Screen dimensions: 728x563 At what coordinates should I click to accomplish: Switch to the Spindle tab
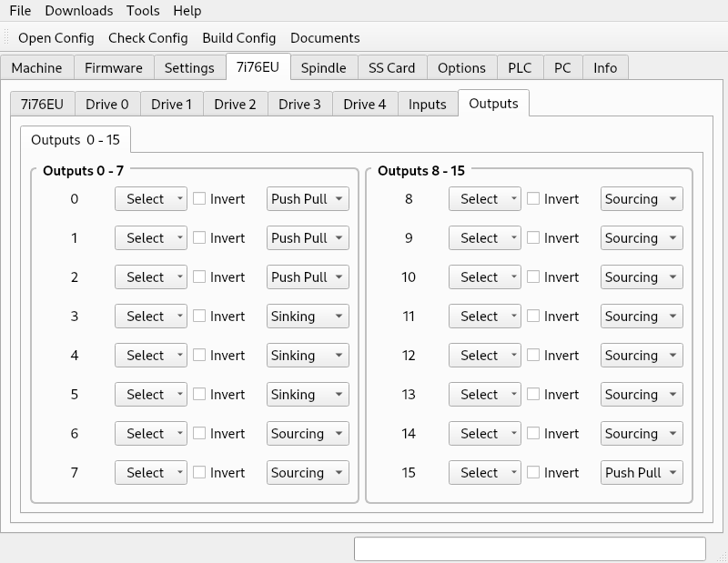(324, 68)
